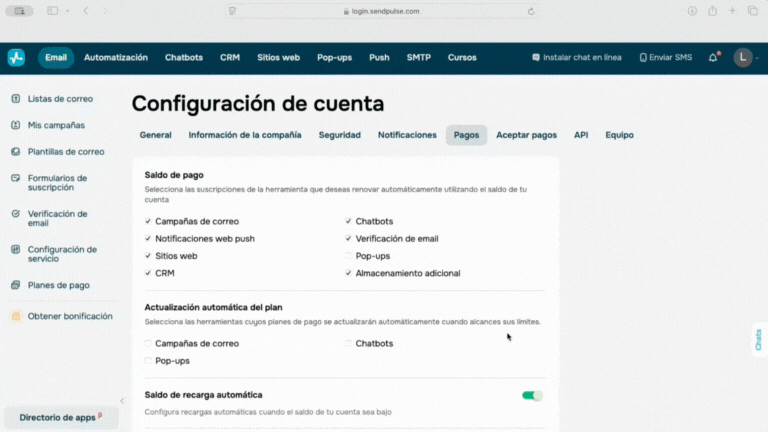Uncheck Notificaciones web push checkbox
Image resolution: width=768 pixels, height=432 pixels.
[148, 239]
